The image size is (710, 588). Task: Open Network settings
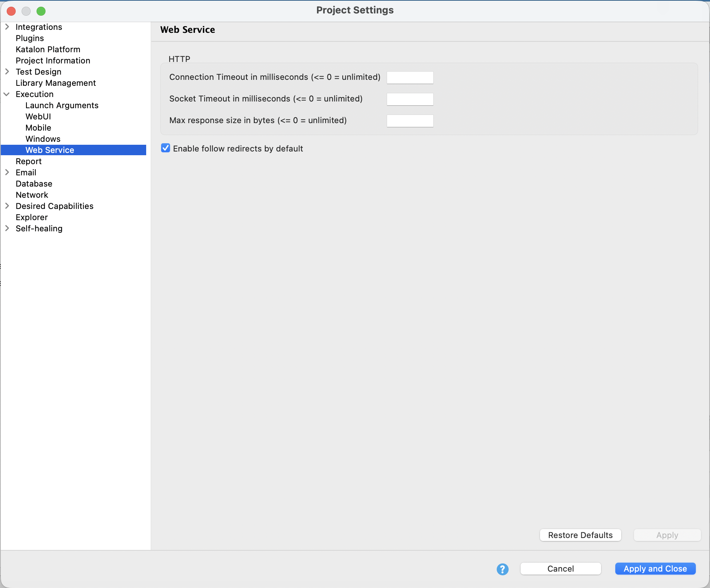(x=32, y=195)
